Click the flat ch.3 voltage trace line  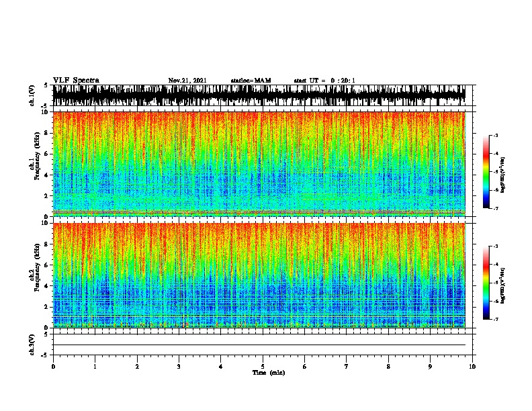pos(259,345)
